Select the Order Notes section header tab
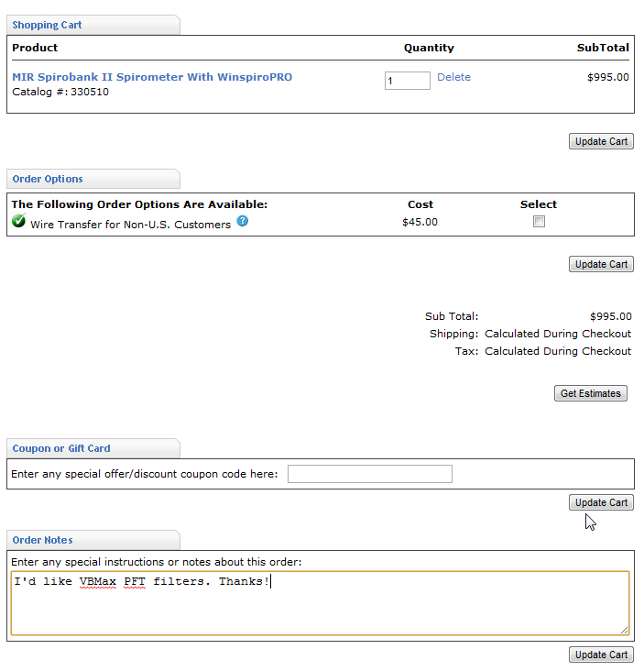The image size is (644, 671). tap(42, 540)
